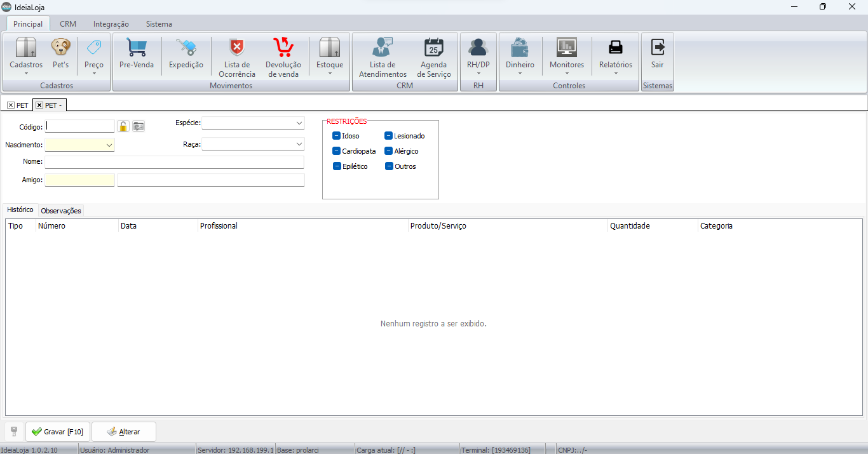
Task: Click the Pre-Venda shopping cart icon
Action: pos(137,48)
